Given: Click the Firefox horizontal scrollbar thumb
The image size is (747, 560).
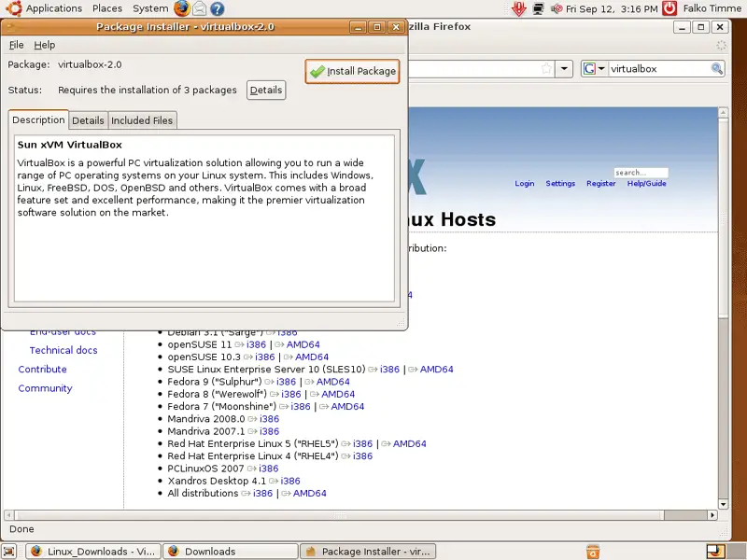Looking at the screenshot, I should pyautogui.click(x=339, y=515).
